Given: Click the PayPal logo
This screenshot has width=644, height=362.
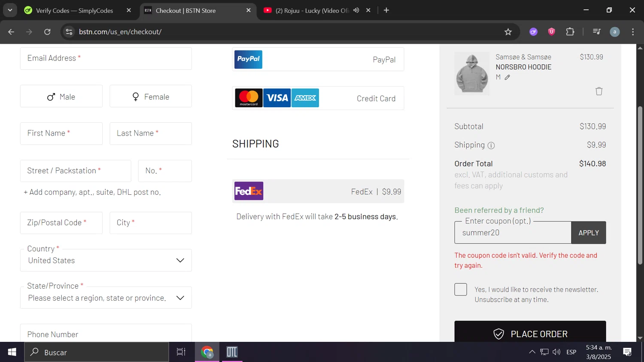Looking at the screenshot, I should point(248,59).
